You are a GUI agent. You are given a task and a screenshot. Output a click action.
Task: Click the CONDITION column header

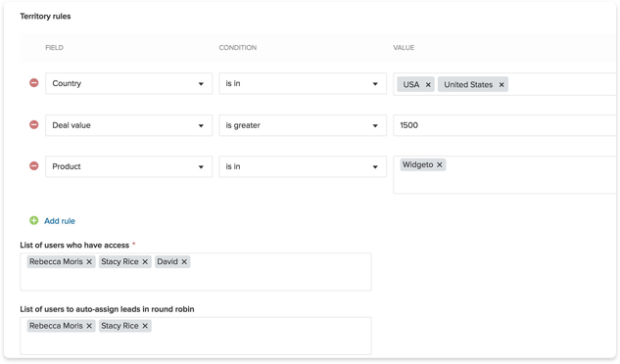238,47
